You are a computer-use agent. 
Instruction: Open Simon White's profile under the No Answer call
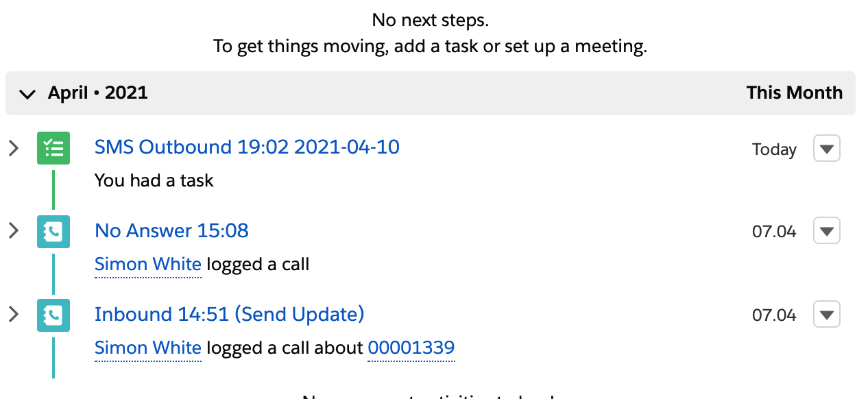tap(148, 265)
